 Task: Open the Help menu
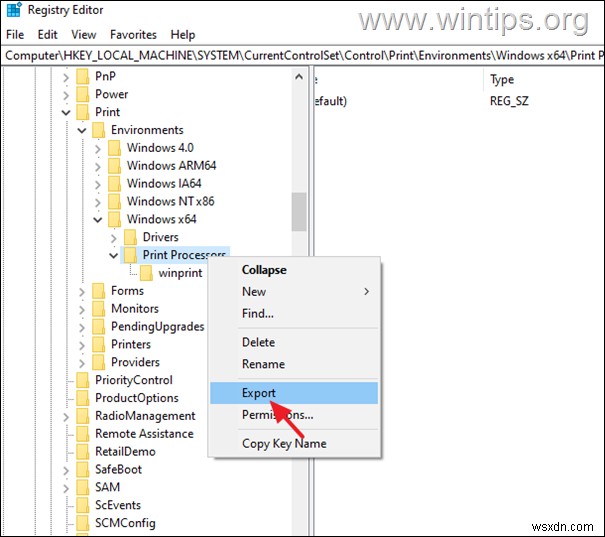(183, 35)
